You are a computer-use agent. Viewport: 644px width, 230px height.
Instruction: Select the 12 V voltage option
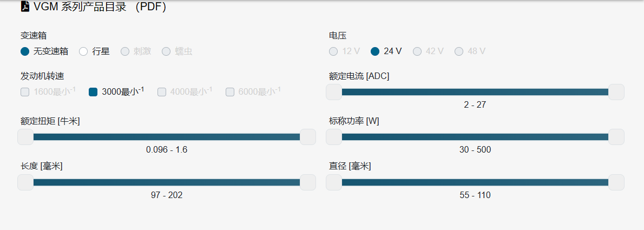tap(333, 51)
